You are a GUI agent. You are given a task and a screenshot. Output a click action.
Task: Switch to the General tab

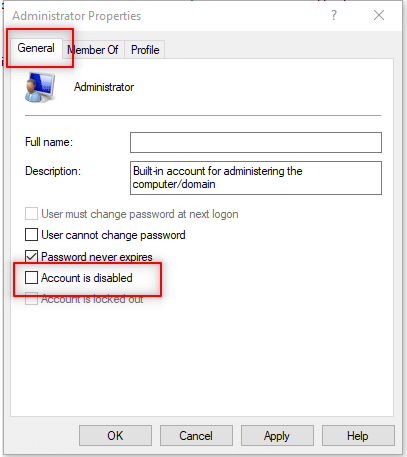36,48
